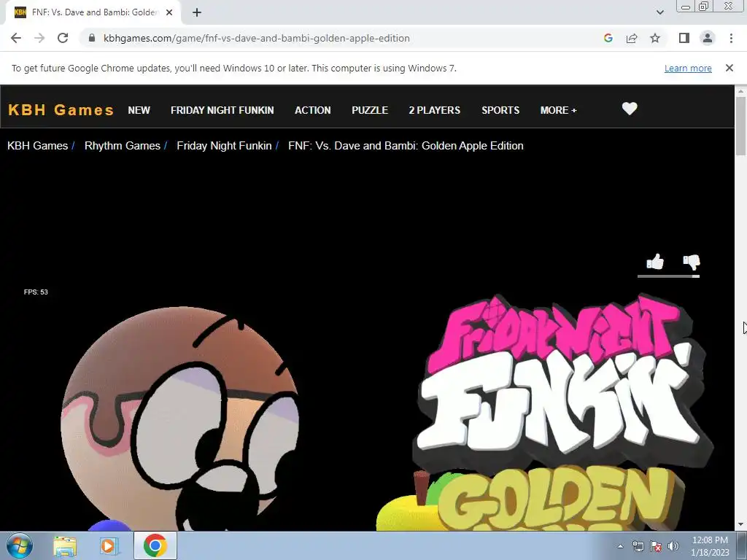
Task: Click the white heart favorites icon
Action: [x=630, y=109]
